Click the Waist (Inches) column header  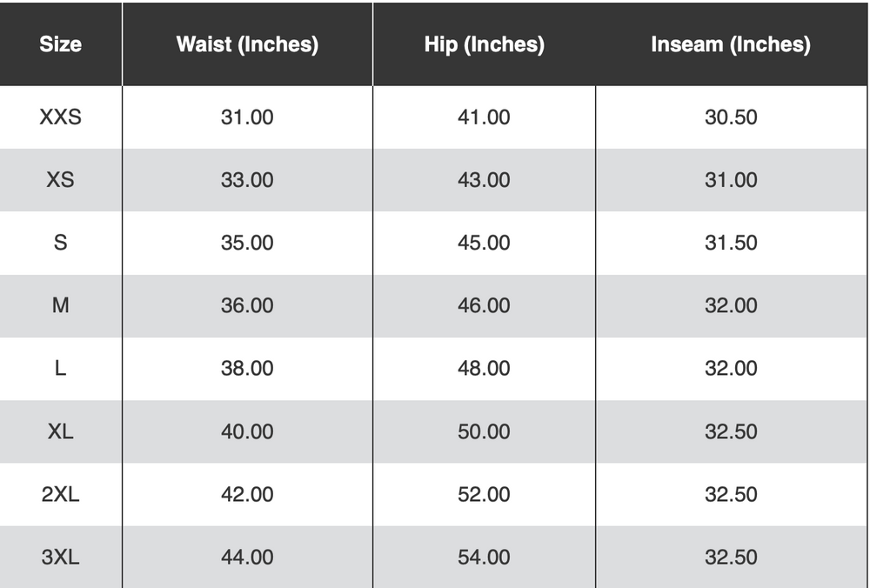click(247, 44)
